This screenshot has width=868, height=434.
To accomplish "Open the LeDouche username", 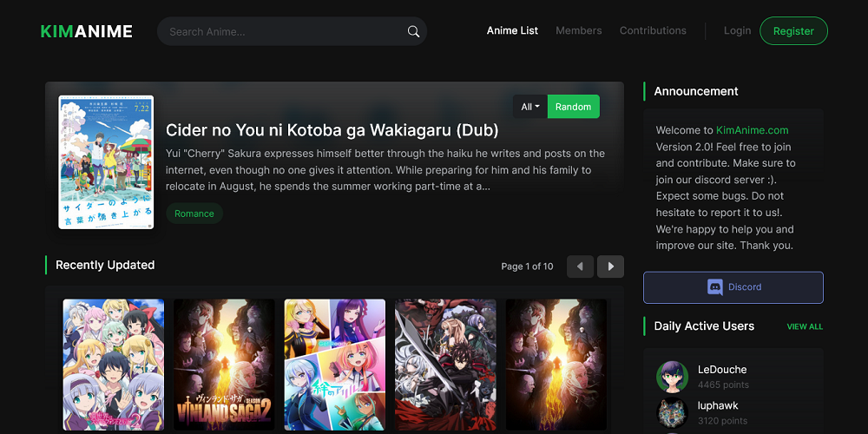I will [x=722, y=369].
